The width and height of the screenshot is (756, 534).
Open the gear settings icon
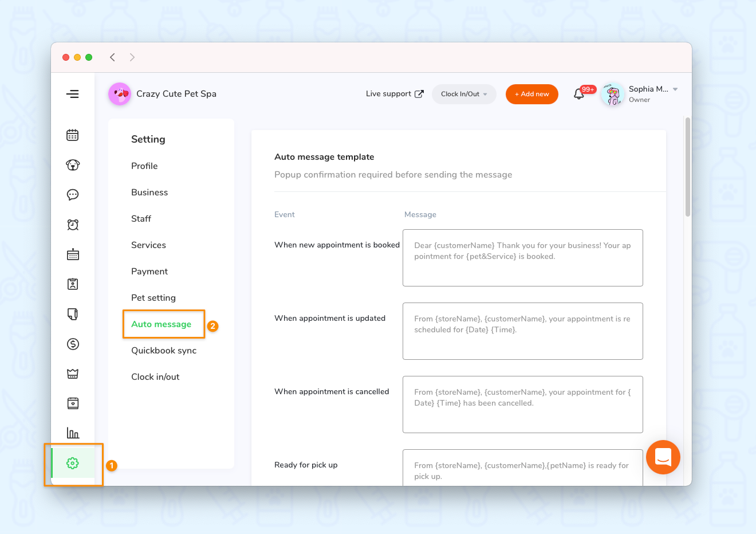[73, 463]
